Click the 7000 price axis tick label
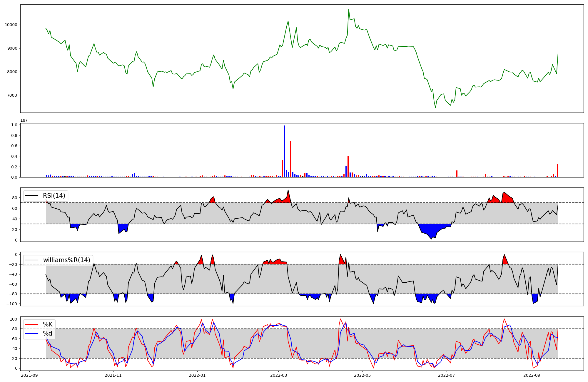The image size is (588, 382). click(x=12, y=95)
